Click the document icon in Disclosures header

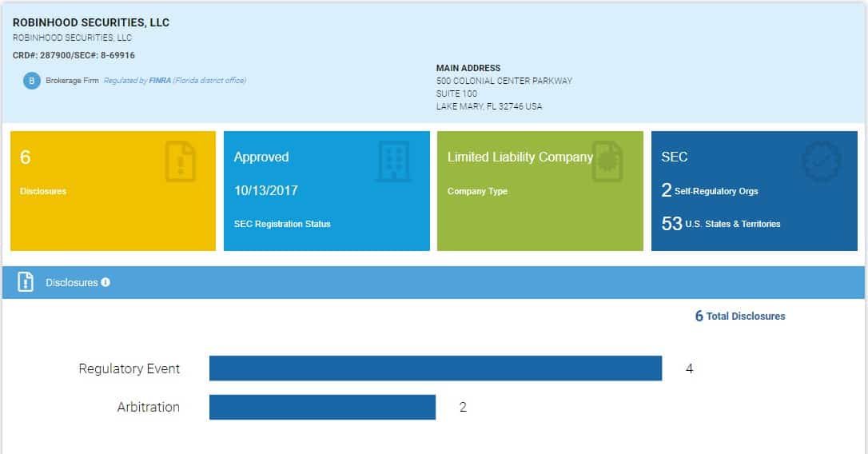[26, 282]
